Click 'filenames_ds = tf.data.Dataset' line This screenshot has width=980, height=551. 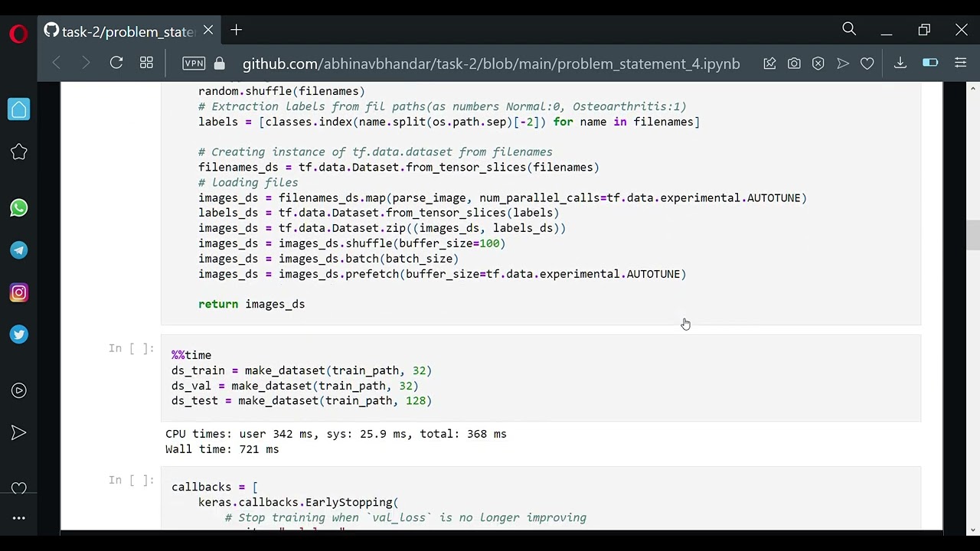pos(398,167)
